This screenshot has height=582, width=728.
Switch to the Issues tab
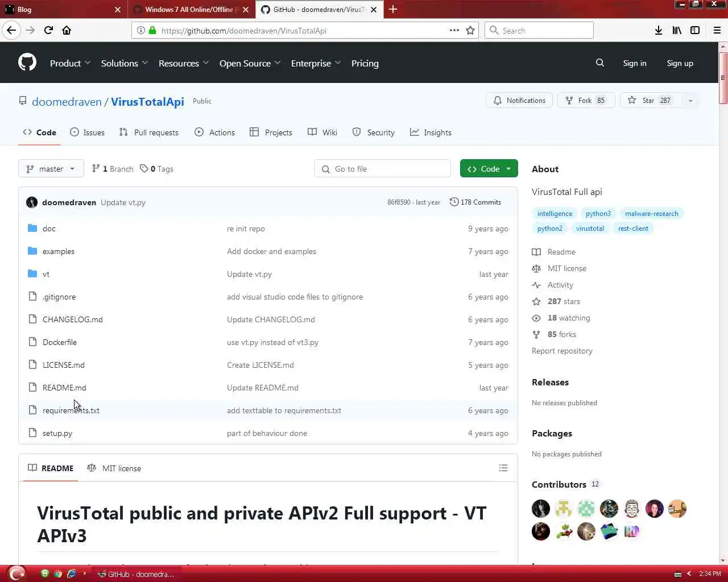point(87,132)
